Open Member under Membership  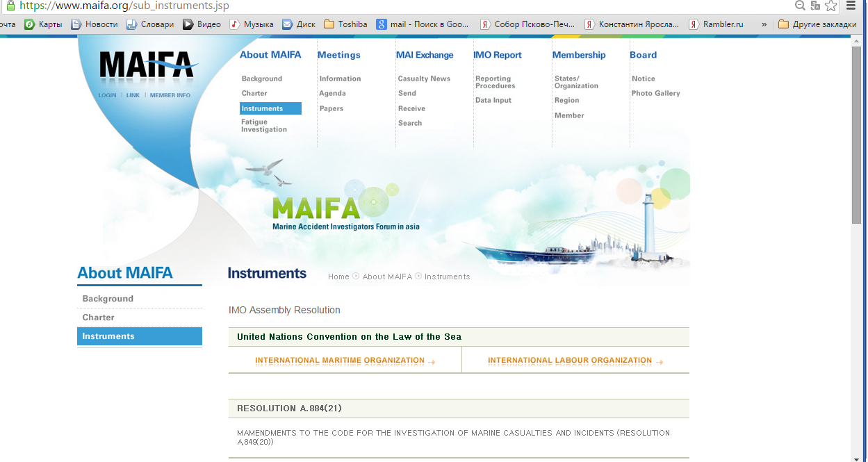point(569,115)
